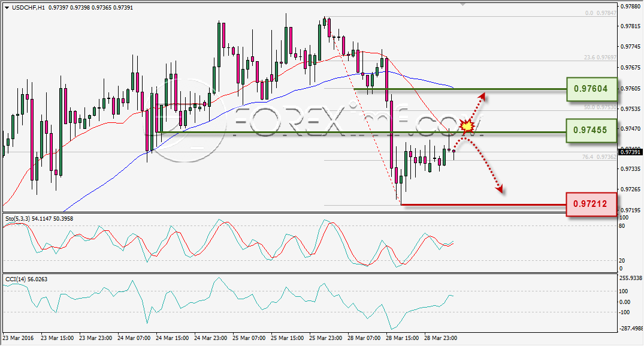The image size is (644, 346).
Task: Click CCI scale value -287.4988
Action: tap(630, 329)
